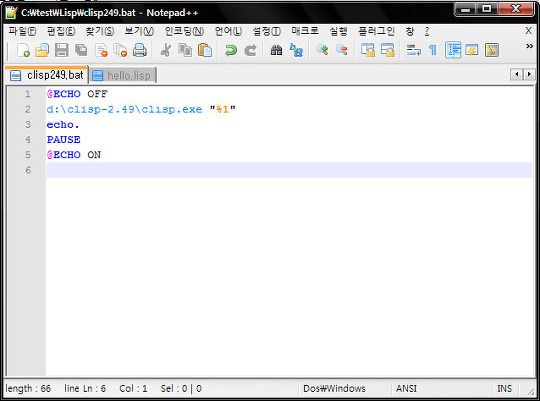Open Find dialog with binoculars icon

(276, 50)
